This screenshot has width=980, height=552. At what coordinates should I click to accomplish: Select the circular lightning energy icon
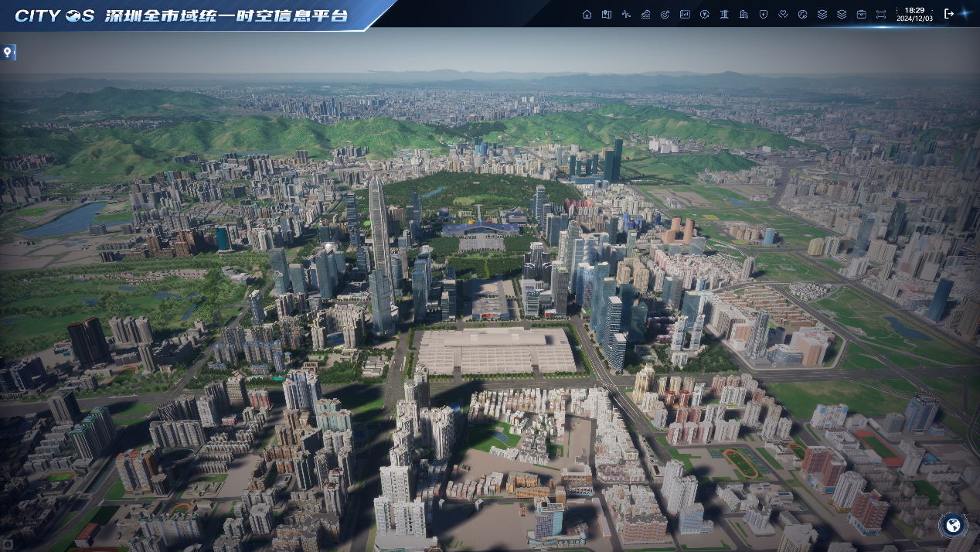[705, 14]
